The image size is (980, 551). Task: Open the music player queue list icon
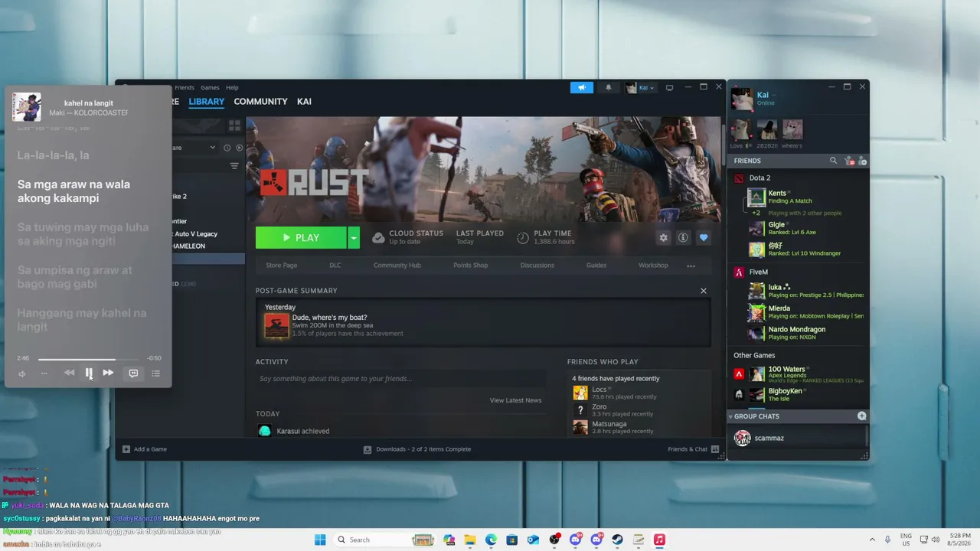click(x=155, y=373)
